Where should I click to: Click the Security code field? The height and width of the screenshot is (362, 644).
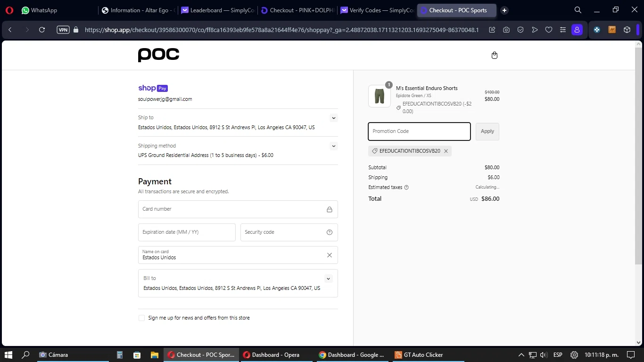[x=289, y=232]
